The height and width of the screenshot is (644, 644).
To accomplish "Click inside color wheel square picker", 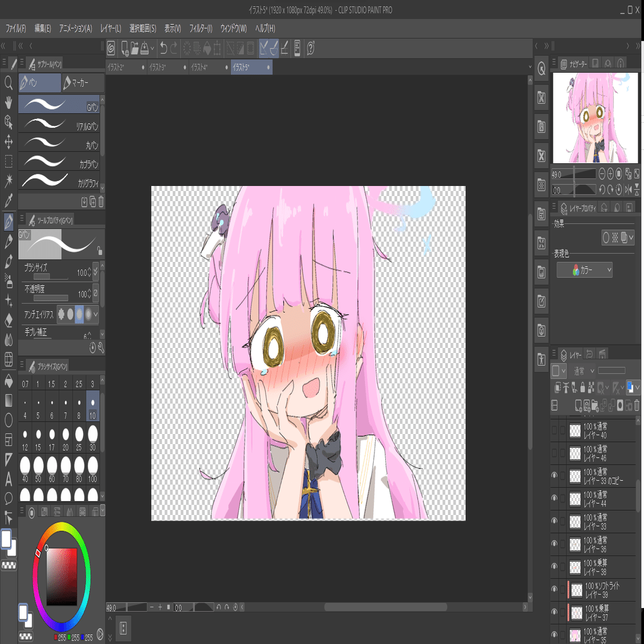I will click(61, 577).
